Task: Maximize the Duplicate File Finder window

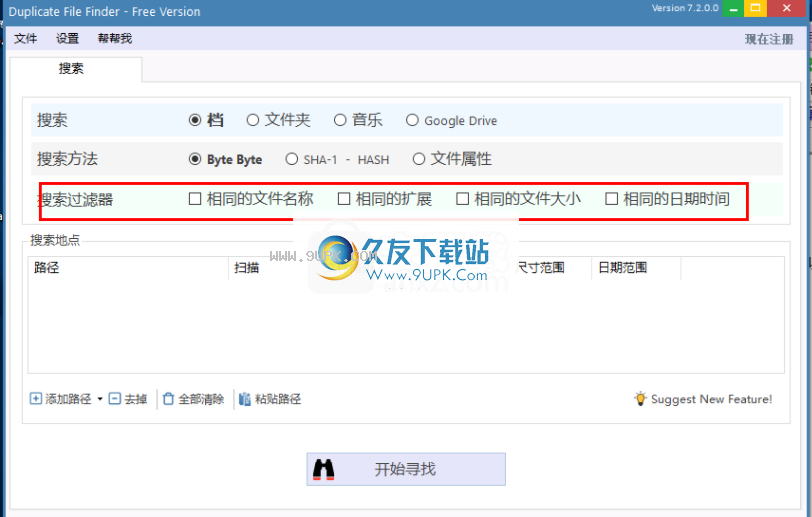Action: (756, 8)
